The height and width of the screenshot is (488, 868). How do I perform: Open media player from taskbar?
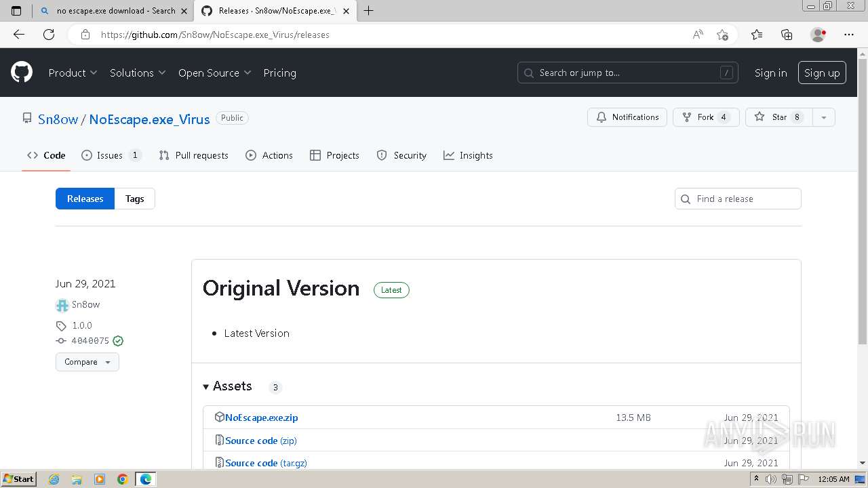[100, 479]
